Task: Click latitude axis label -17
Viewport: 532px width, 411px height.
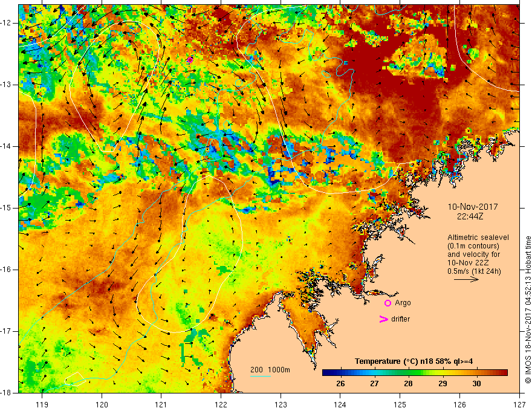Action: pos(6,331)
